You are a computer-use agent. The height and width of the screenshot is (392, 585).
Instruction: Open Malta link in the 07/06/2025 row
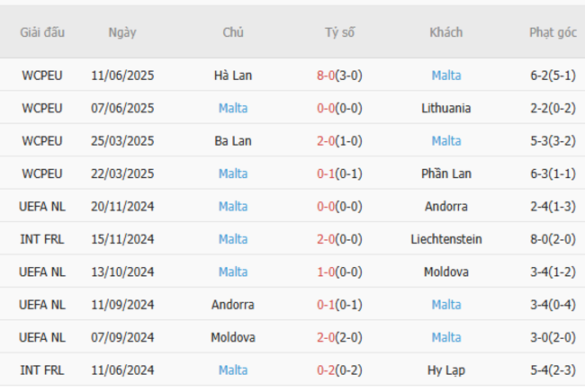coord(233,108)
